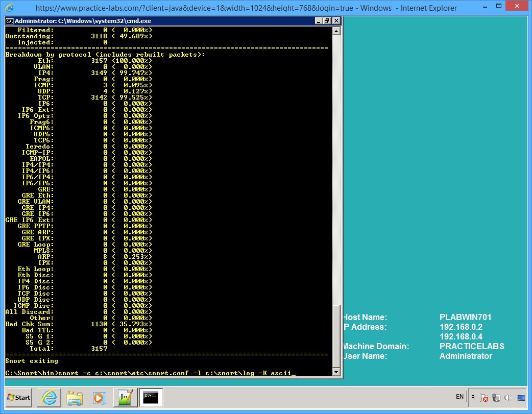The image size is (532, 414).
Task: Open the cmd.exe system menu icon
Action: pyautogui.click(x=9, y=21)
